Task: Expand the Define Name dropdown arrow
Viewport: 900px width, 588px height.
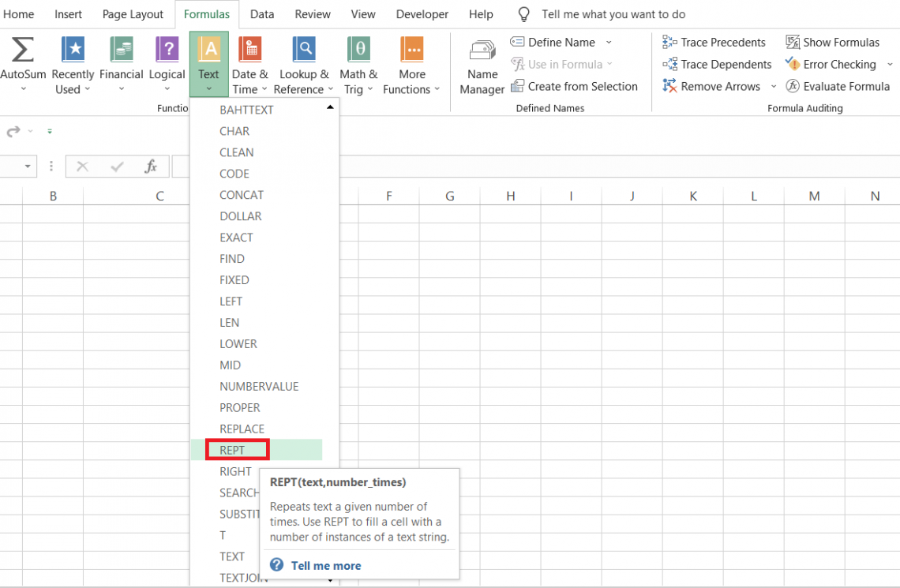Action: 609,43
